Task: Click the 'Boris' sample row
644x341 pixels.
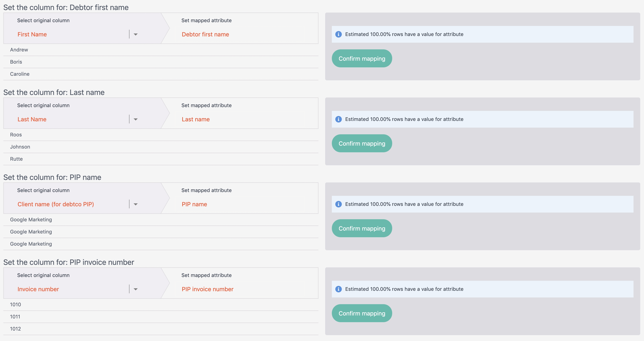Action: click(x=161, y=62)
